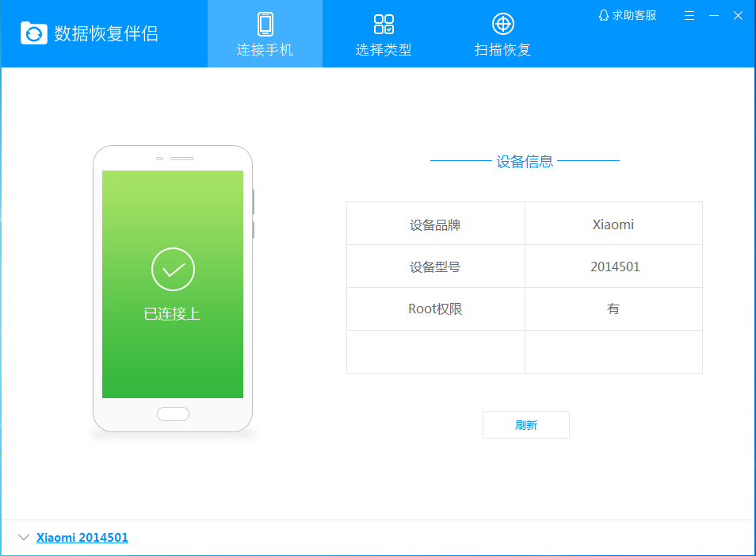Open the Xiaomi 2014501 device link
The width and height of the screenshot is (756, 556).
coord(82,537)
